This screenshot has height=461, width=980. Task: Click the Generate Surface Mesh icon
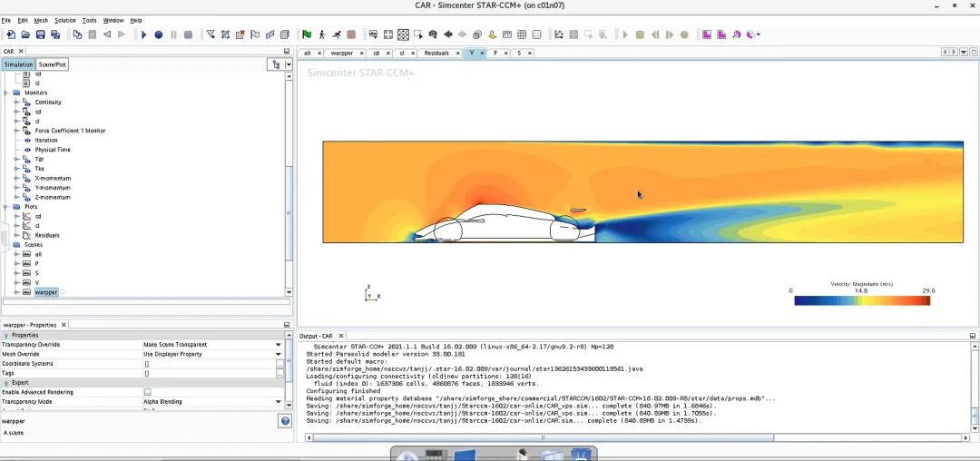pos(270,34)
